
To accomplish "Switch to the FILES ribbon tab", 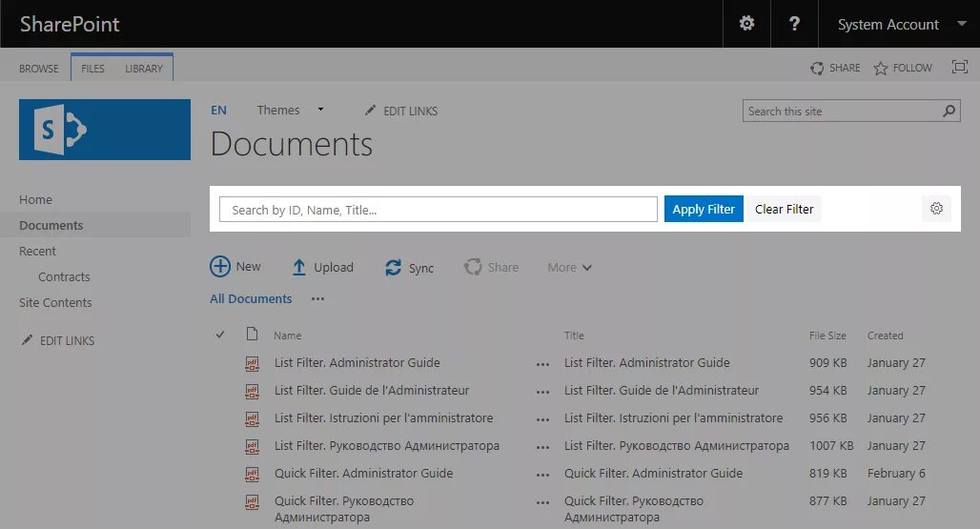I will coord(93,69).
